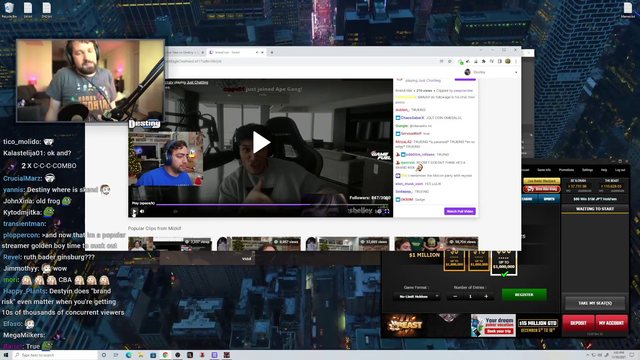Viewport: 640px width, 360px height.
Task: Open The Beast promotional banner
Action: pyautogui.click(x=404, y=325)
